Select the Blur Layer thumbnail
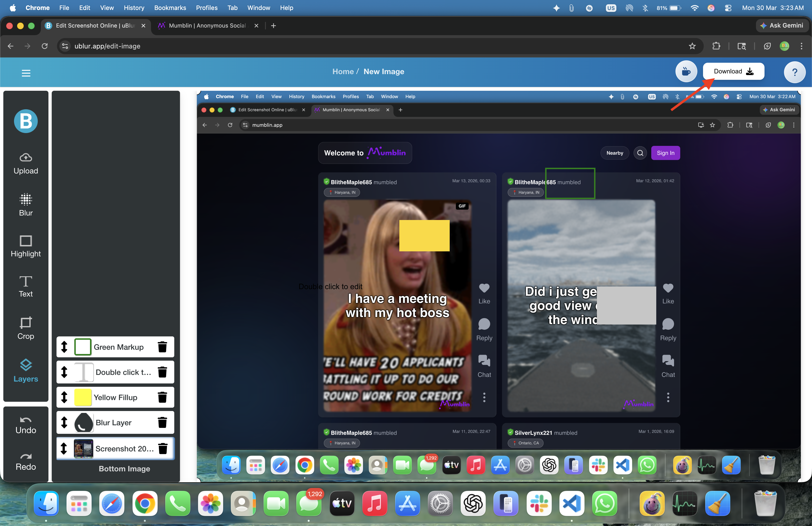Image resolution: width=812 pixels, height=526 pixels. [84, 423]
